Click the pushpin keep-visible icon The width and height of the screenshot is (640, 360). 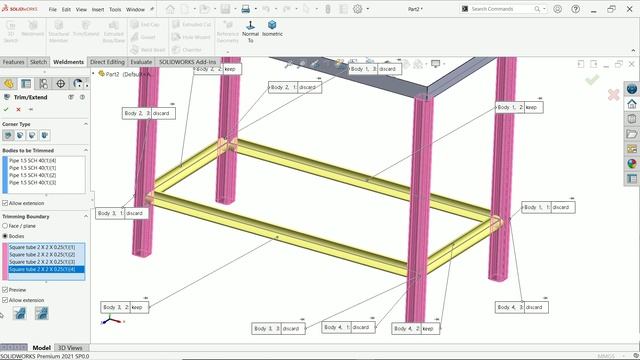[31, 109]
